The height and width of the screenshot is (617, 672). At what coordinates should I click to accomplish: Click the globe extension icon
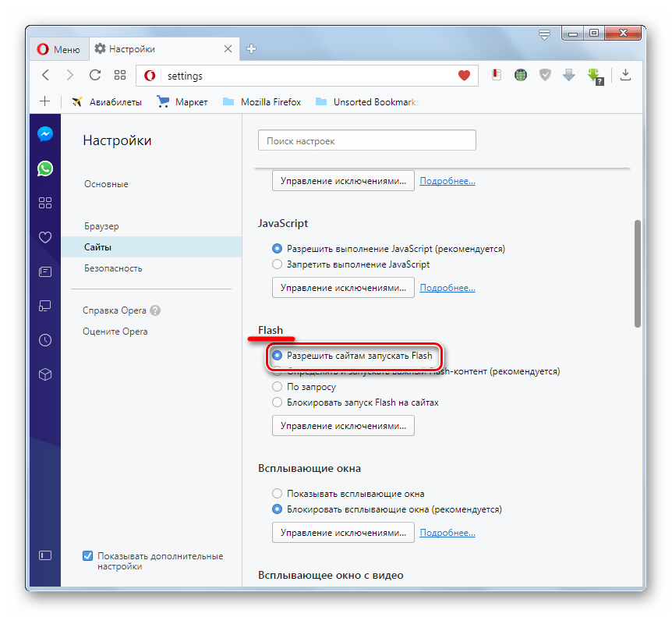pos(521,75)
